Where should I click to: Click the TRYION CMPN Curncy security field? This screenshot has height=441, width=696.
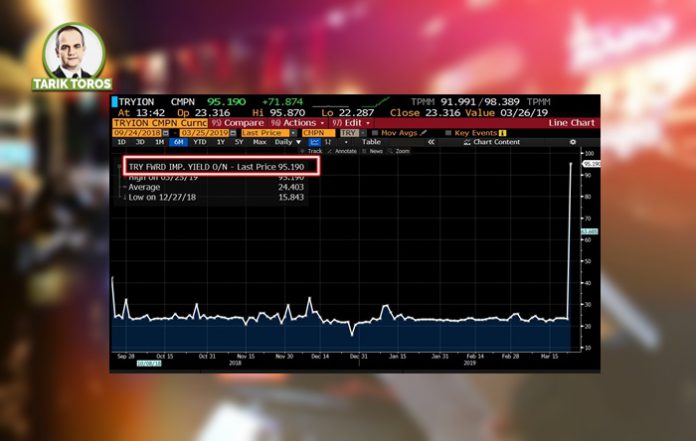pyautogui.click(x=160, y=123)
